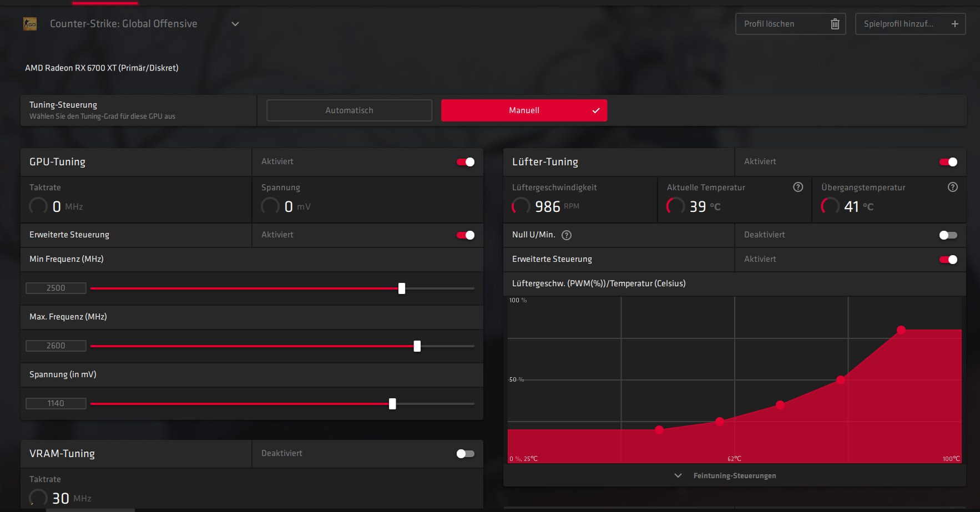The image size is (980, 512).
Task: Click the Übergangstemperatur gauge icon
Action: tap(830, 206)
